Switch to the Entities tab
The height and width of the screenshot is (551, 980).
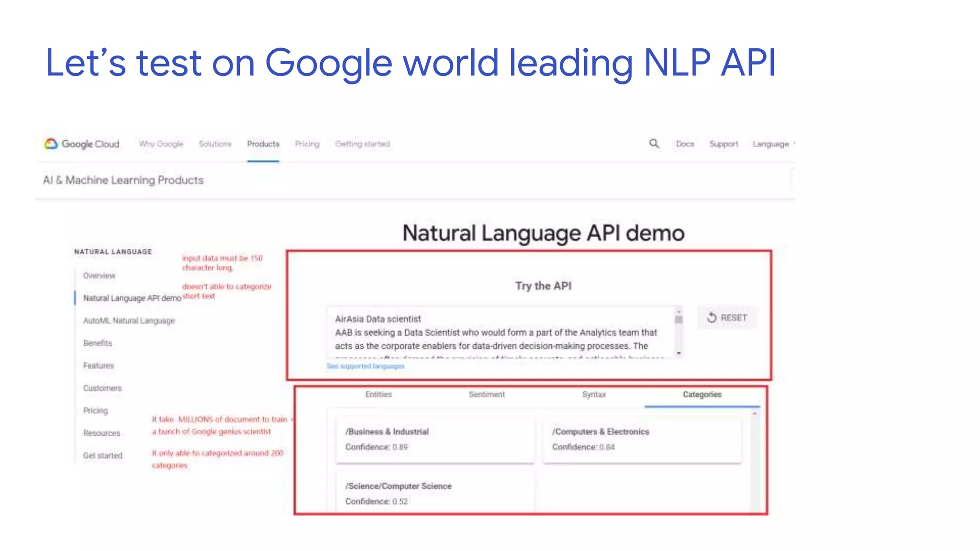pyautogui.click(x=379, y=395)
